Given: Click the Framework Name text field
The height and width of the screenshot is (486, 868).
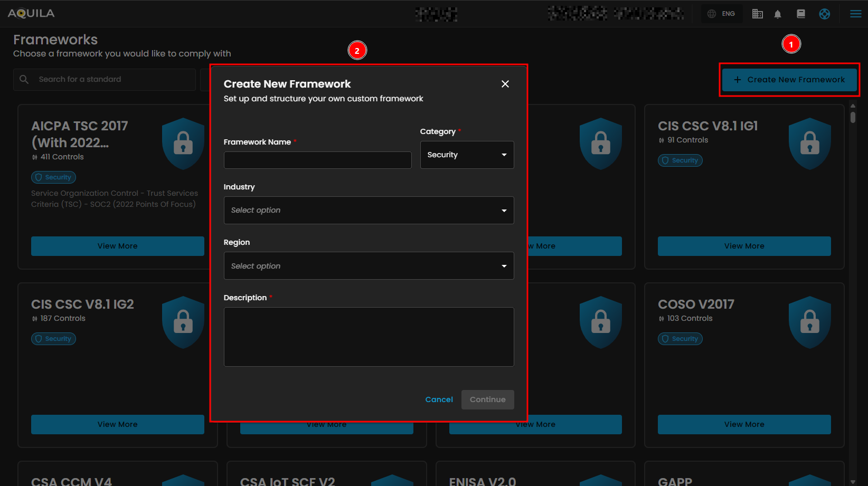Looking at the screenshot, I should point(317,160).
